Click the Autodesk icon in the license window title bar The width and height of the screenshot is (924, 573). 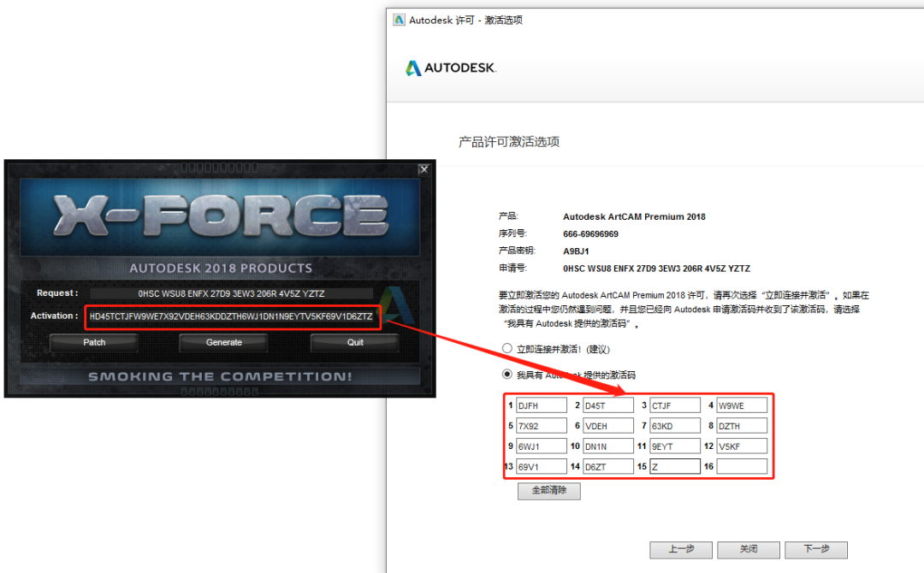tap(399, 20)
